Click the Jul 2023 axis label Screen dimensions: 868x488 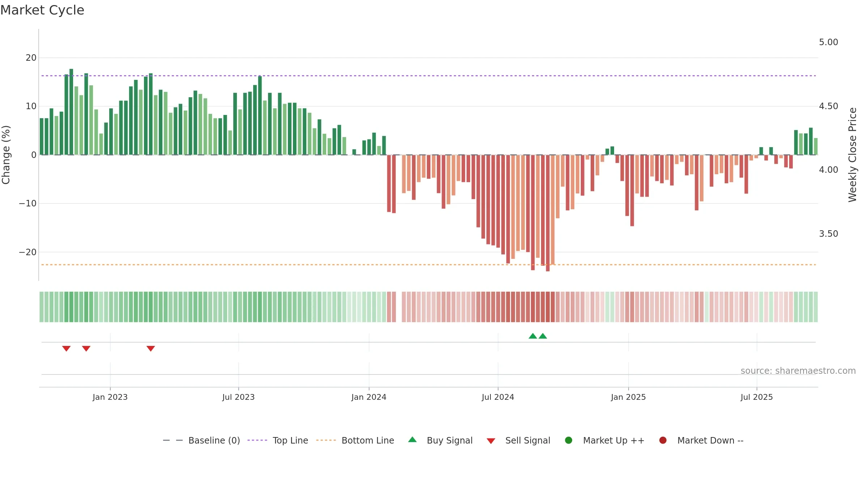[x=238, y=397]
